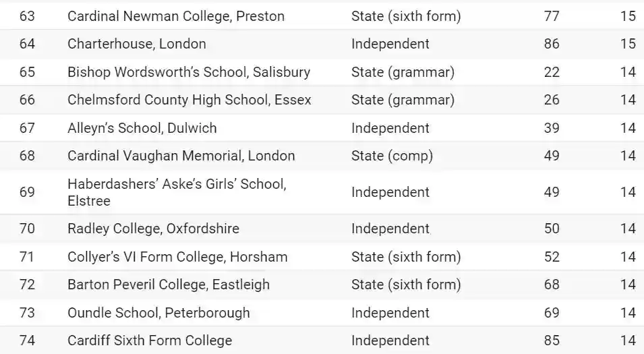
Task: Click the value 86 in Charterhouse row
Action: pos(552,44)
